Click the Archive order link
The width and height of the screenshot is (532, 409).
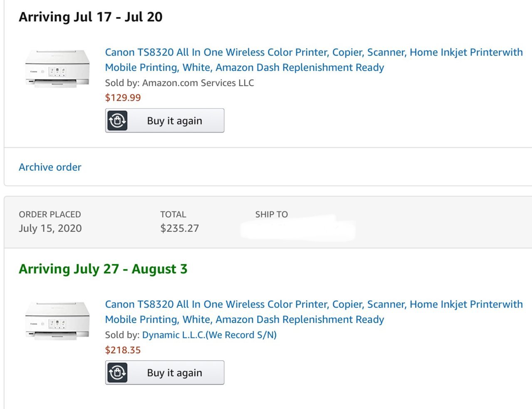coord(50,167)
